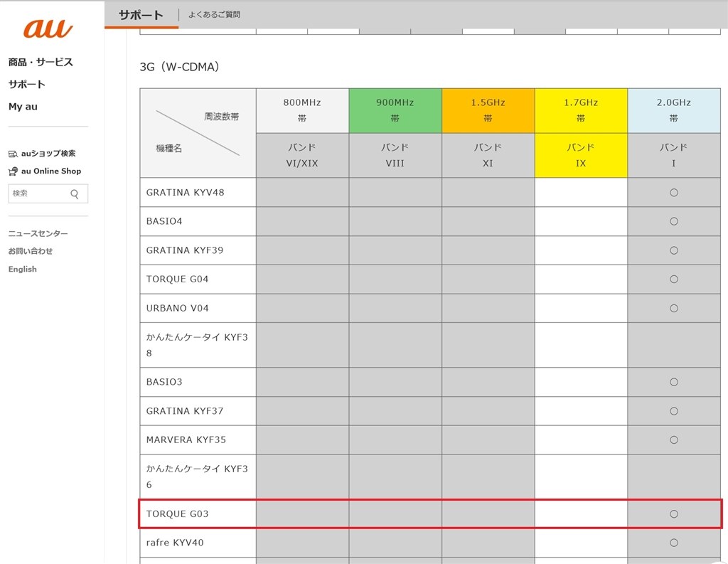Select the TORQUE G04 row name
Image resolution: width=728 pixels, height=564 pixels.
point(177,280)
